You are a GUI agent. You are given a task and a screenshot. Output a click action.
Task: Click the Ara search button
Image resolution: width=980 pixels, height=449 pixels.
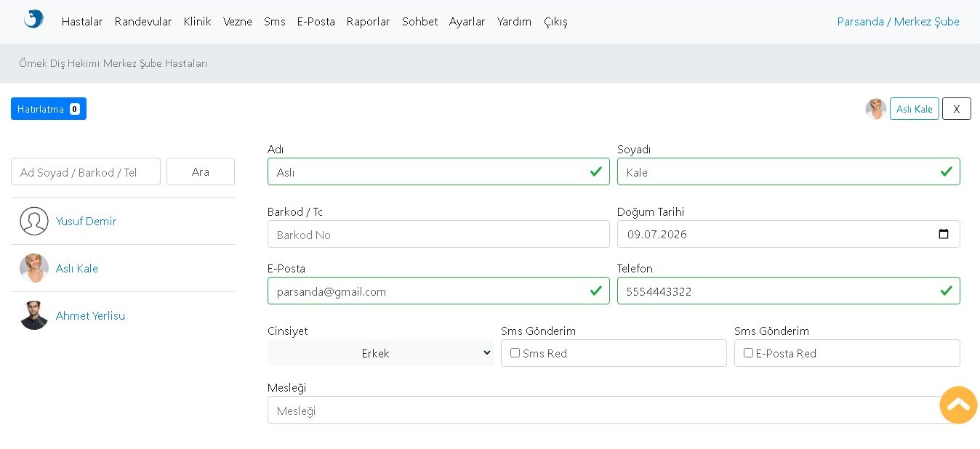pos(201,171)
